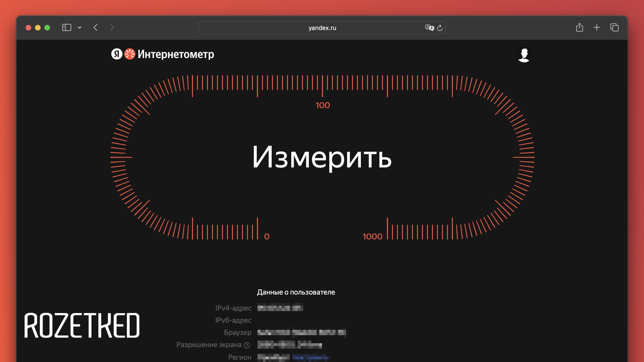Toggle the Safari sidebar visibility
The image size is (644, 362).
[x=66, y=27]
